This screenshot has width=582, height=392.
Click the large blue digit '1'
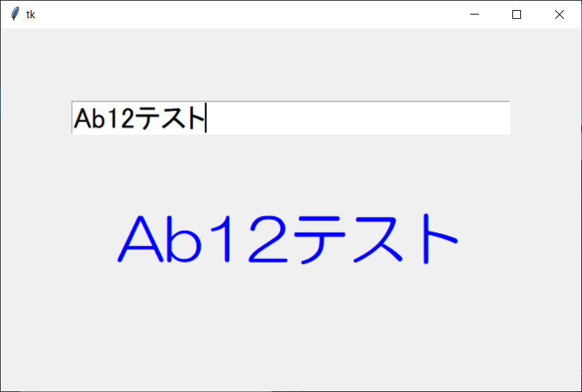222,239
